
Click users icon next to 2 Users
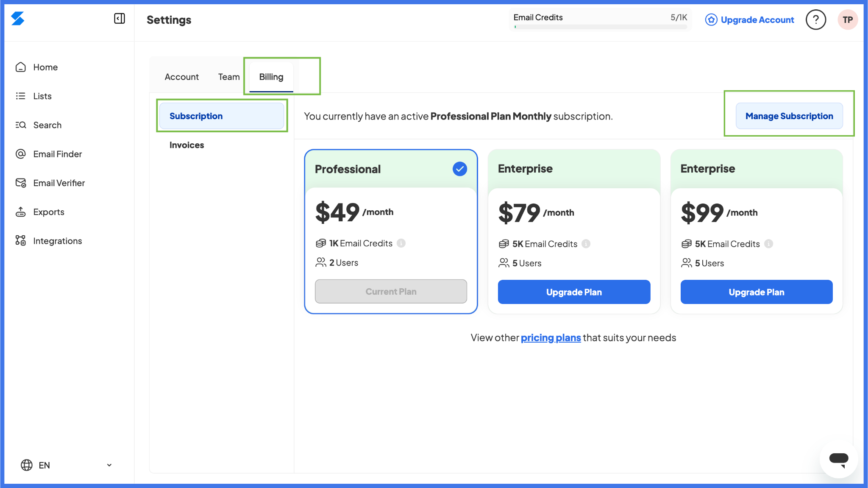coord(321,262)
